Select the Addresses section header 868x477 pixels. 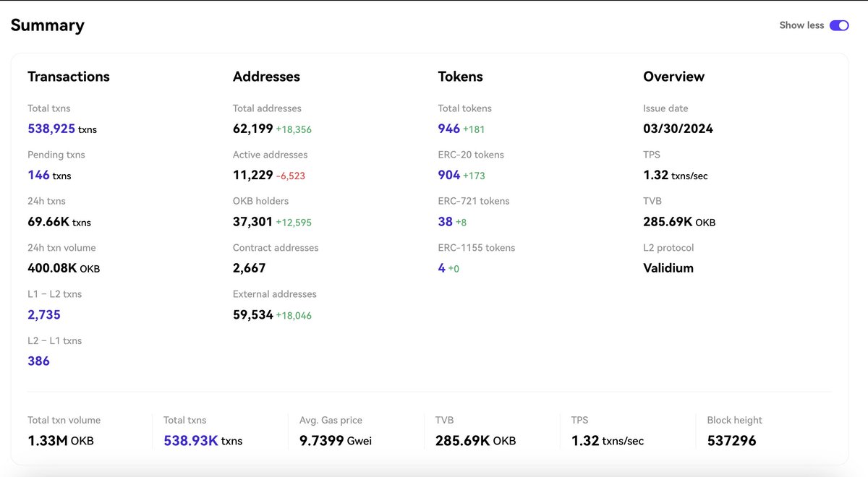coord(266,77)
